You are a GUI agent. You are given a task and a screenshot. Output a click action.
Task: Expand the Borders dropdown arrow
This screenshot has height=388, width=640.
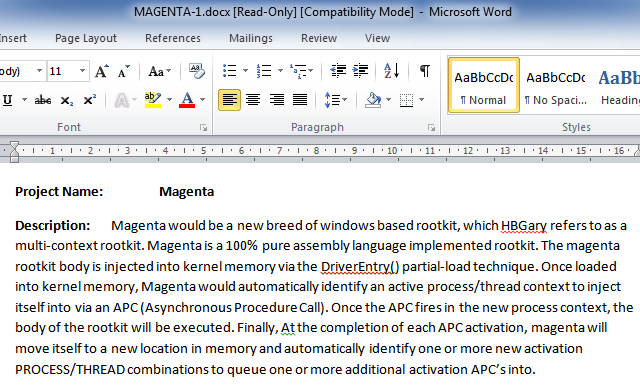(422, 100)
